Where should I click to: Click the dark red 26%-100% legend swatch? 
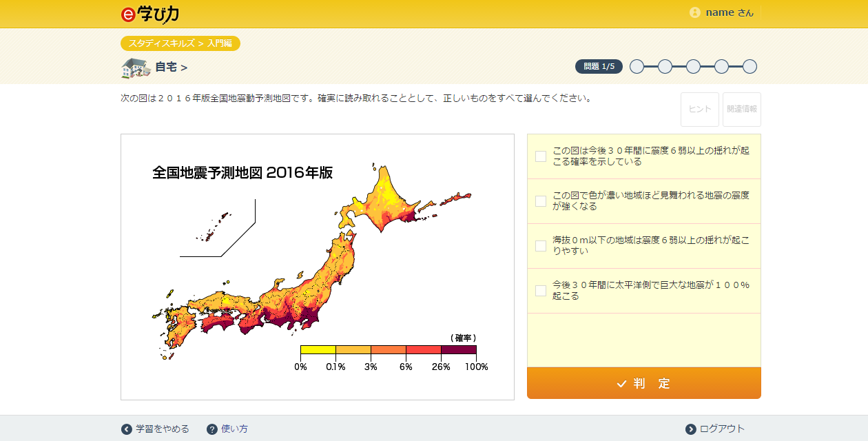[458, 350]
